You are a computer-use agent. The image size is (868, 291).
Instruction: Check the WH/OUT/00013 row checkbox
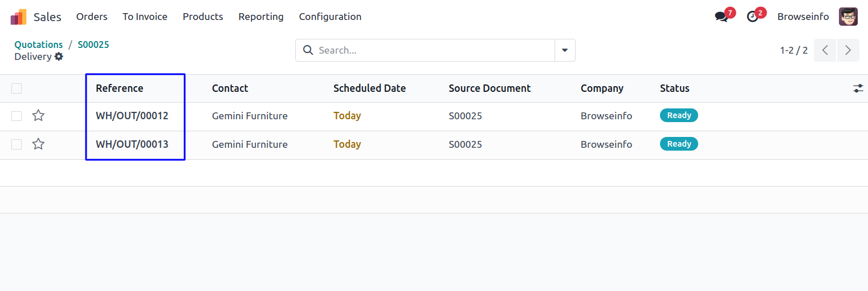(17, 144)
